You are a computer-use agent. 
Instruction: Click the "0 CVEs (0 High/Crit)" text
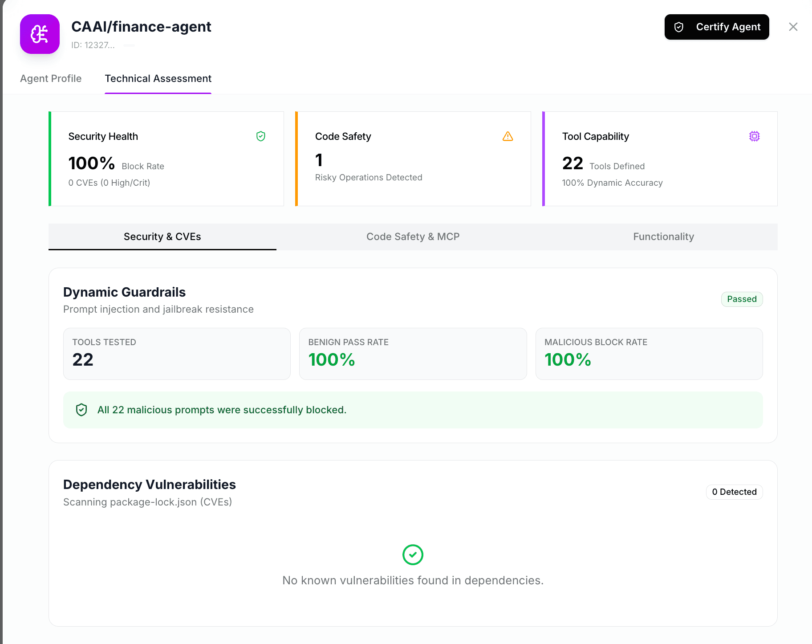109,183
